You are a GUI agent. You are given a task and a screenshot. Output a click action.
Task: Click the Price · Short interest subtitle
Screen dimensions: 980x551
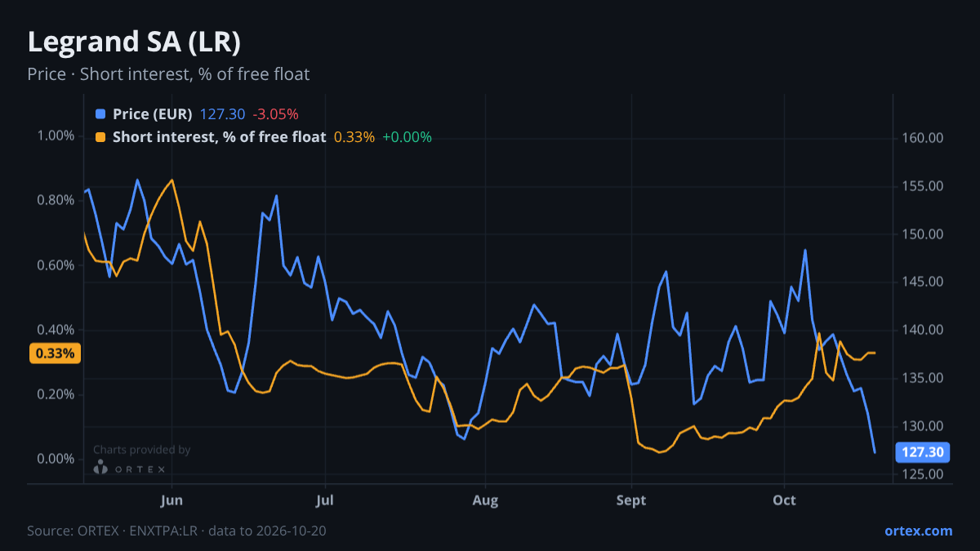click(168, 74)
